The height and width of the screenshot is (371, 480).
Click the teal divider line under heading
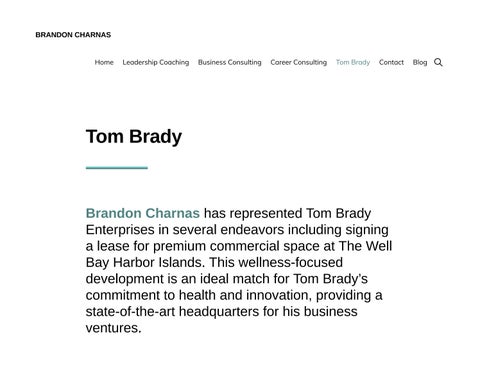(117, 168)
